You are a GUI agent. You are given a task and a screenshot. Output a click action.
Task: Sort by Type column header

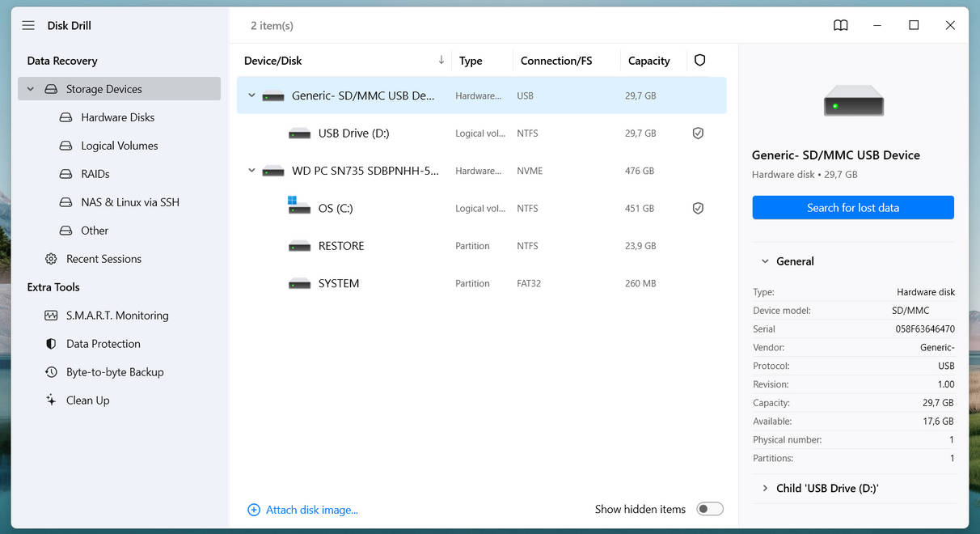[471, 61]
